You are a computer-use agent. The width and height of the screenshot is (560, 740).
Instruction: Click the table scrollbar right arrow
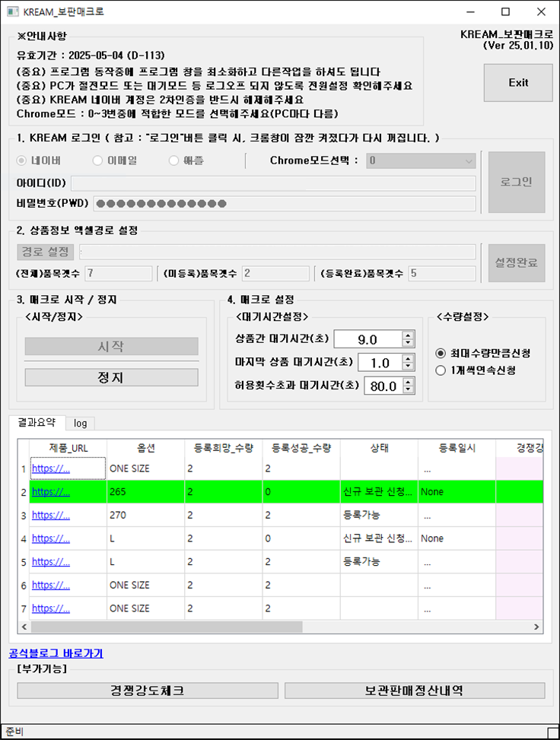click(x=536, y=627)
